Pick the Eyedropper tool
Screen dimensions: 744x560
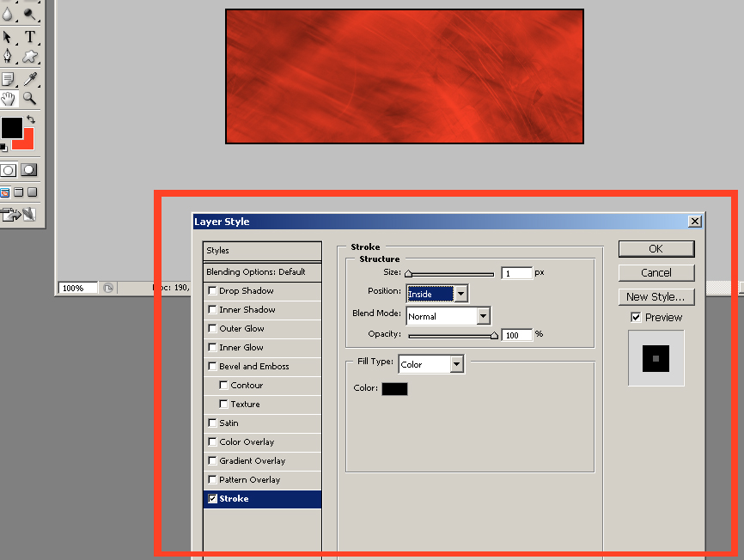pos(30,79)
